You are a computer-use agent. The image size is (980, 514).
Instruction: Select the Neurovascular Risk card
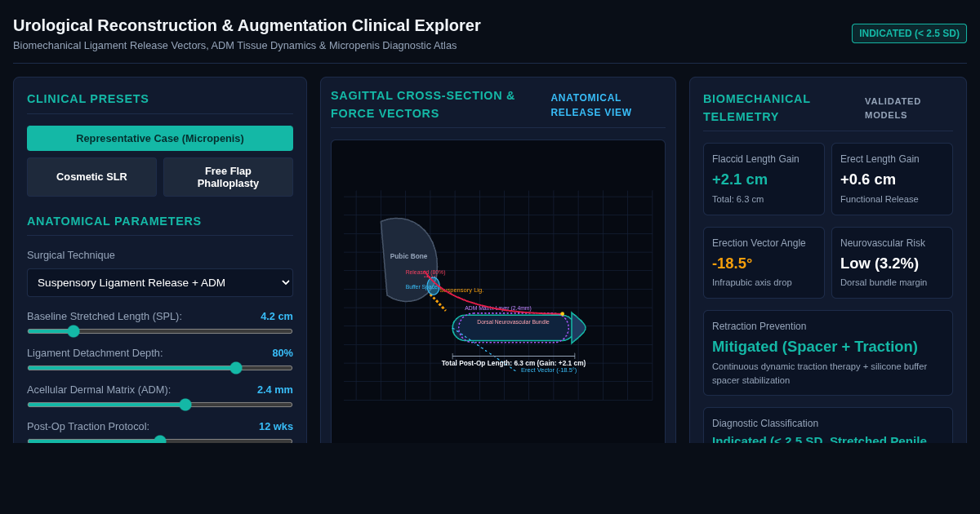coord(892,263)
